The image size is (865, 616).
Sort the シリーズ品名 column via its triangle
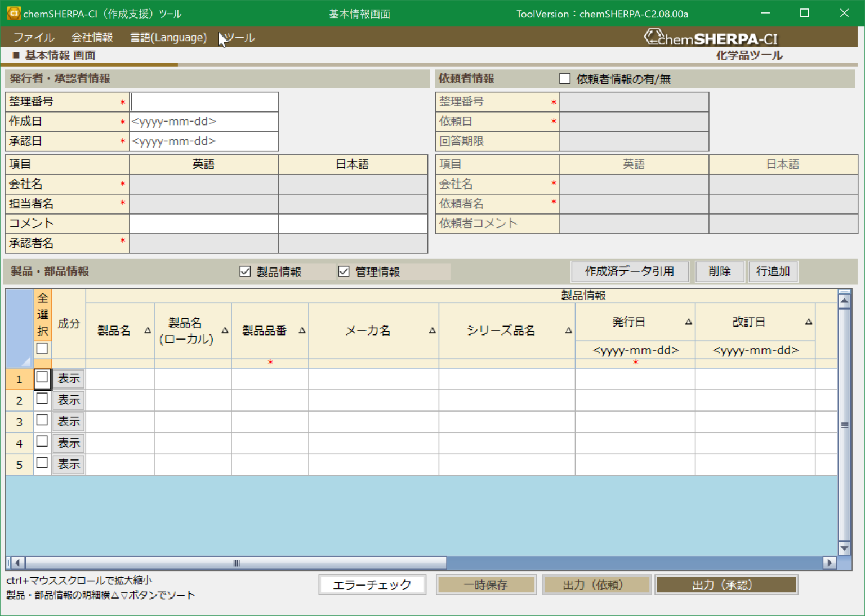point(569,332)
